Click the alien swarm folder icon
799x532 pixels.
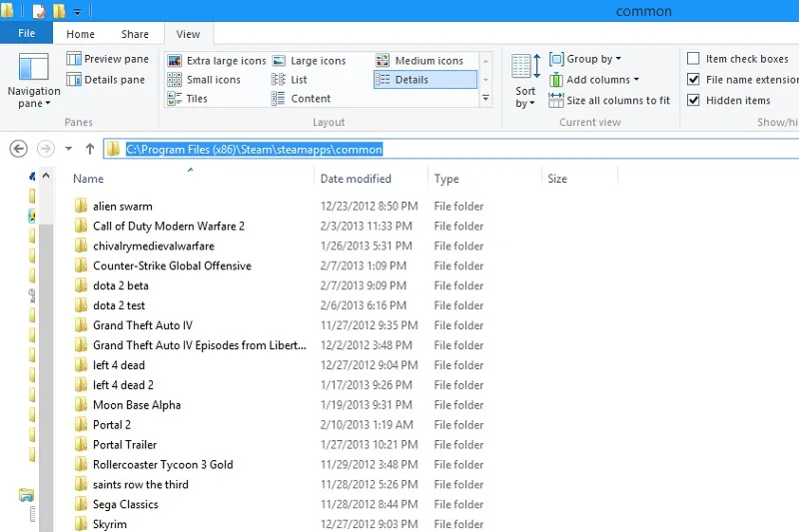(81, 206)
